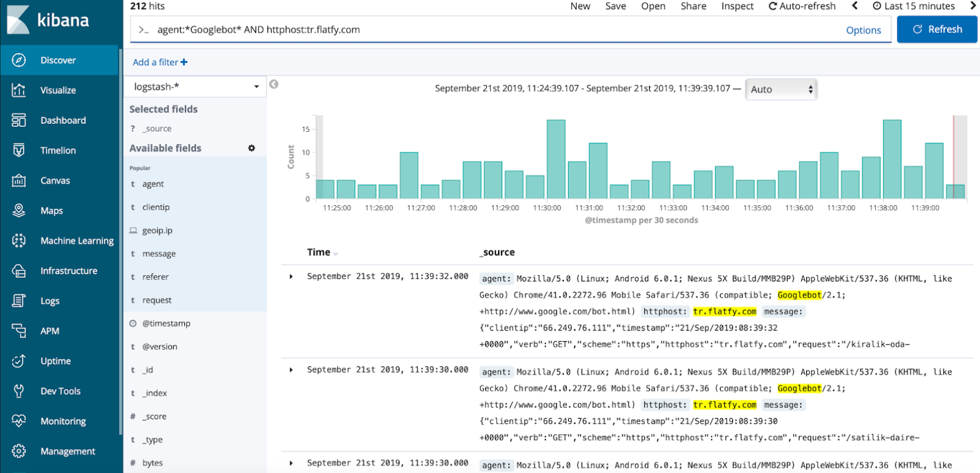Click the tallest histogram bar at 11:30:00

(x=556, y=159)
